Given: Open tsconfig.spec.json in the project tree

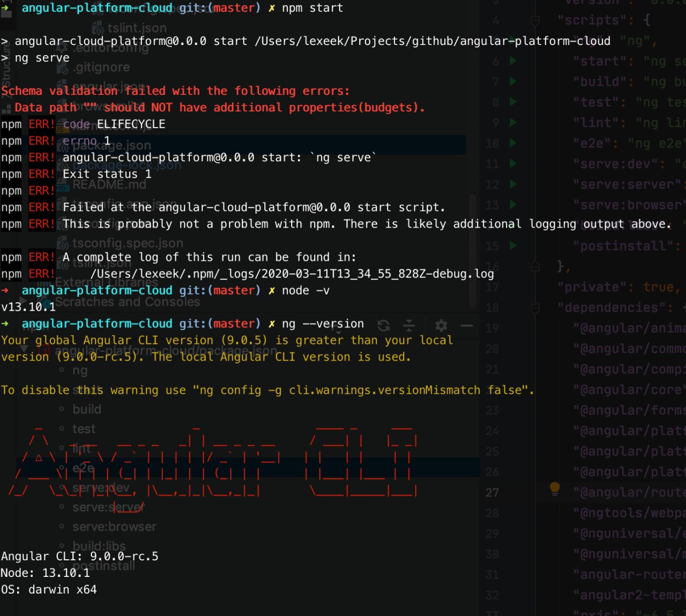Looking at the screenshot, I should (128, 243).
